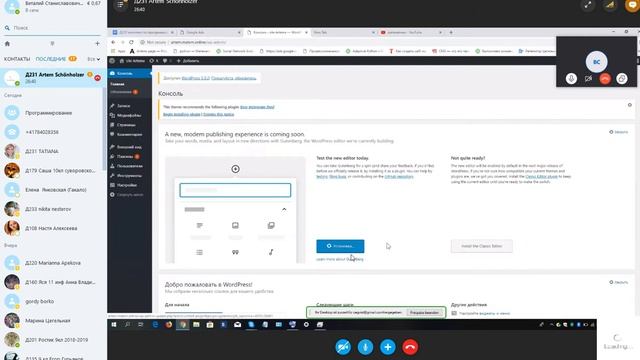Go to Skype home icon

[7, 43]
